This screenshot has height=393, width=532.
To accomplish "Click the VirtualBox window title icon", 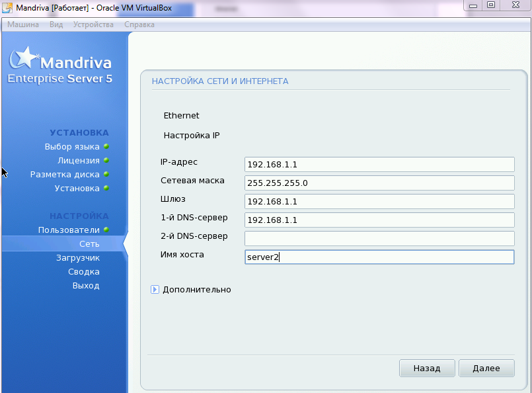I will point(7,7).
